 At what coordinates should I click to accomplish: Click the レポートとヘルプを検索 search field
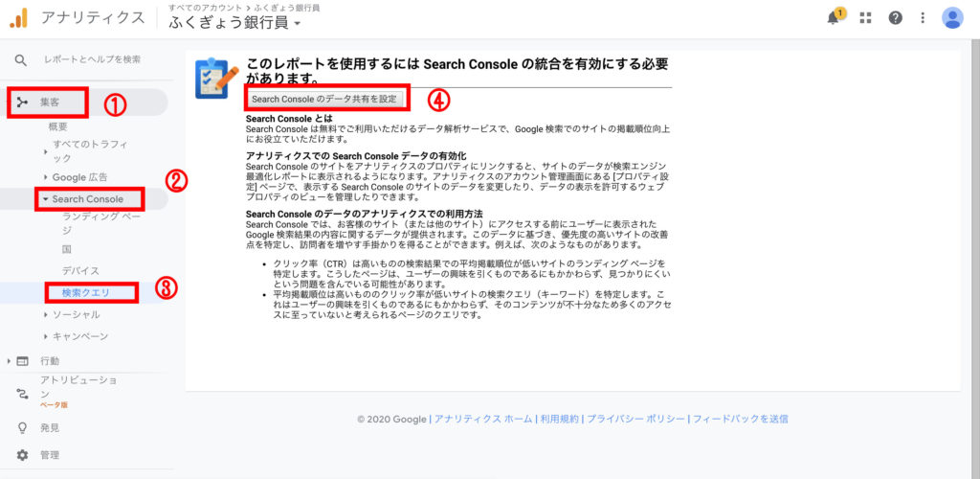point(92,60)
